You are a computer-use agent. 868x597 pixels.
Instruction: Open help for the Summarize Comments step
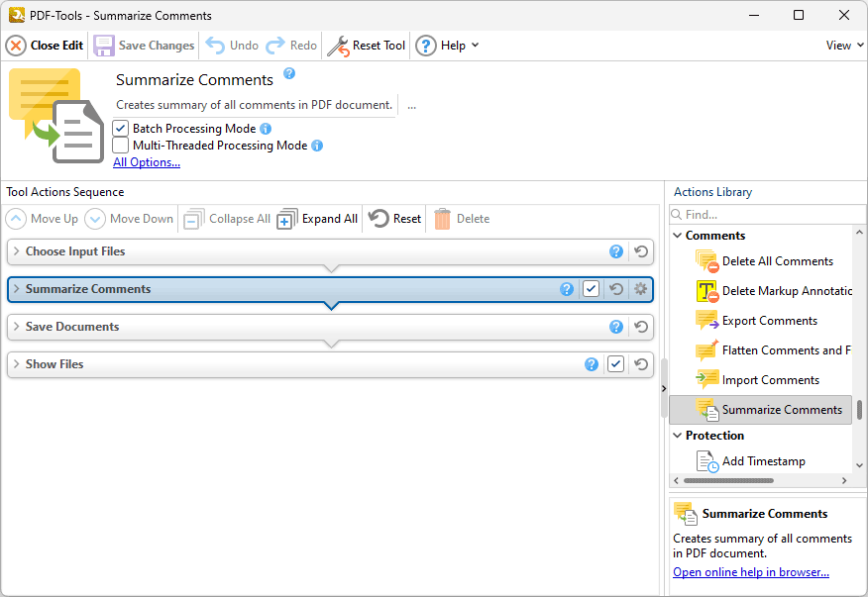click(x=567, y=289)
